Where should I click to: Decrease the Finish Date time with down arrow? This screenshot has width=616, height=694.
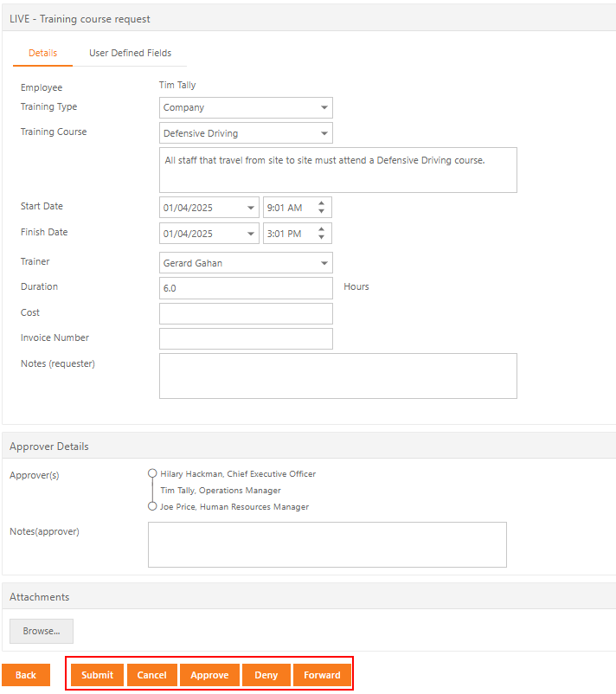[321, 237]
